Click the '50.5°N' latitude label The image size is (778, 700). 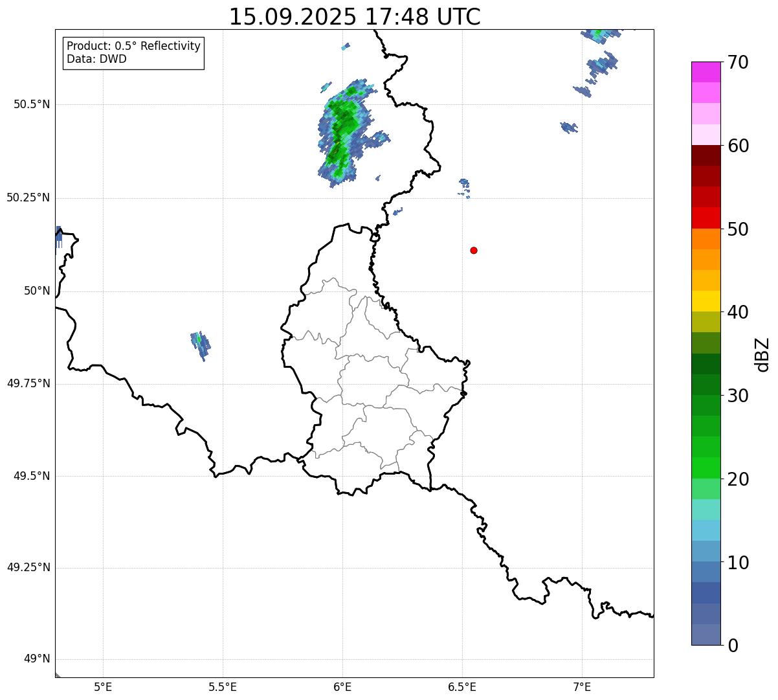(32, 104)
